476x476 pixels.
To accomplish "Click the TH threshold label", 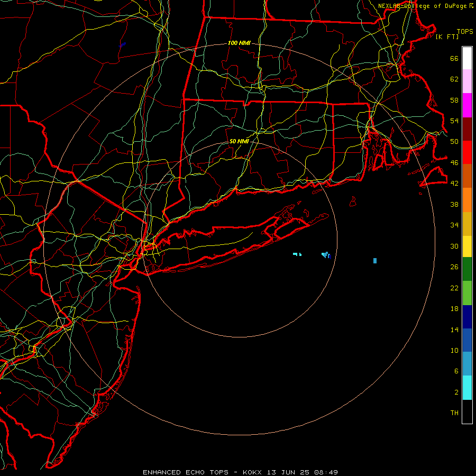I will pos(454,413).
